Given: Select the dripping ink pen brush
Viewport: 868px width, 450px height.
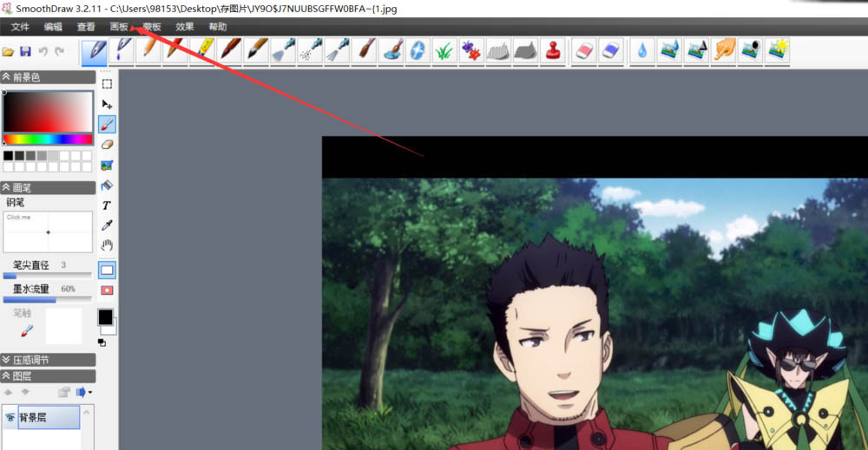Looking at the screenshot, I should (x=122, y=51).
